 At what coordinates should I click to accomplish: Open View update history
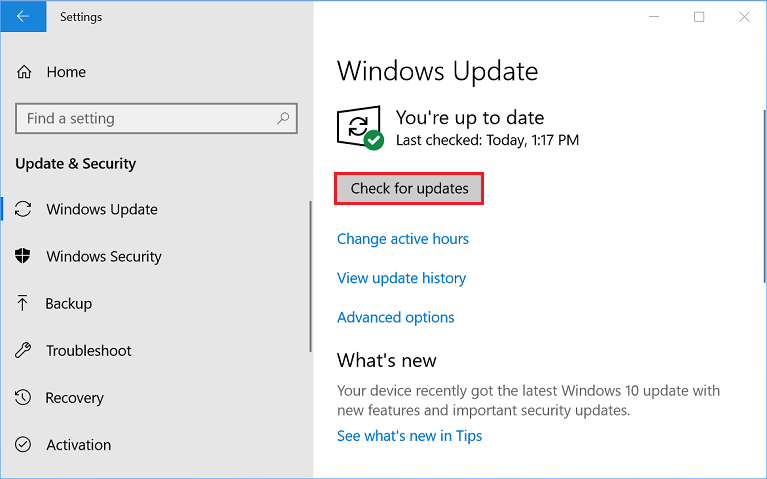(402, 278)
